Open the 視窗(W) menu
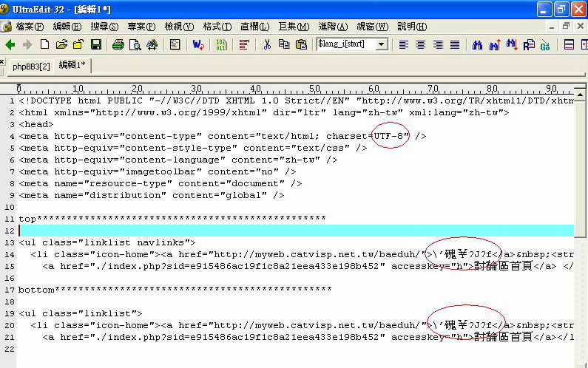This screenshot has height=368, width=588. tap(372, 27)
